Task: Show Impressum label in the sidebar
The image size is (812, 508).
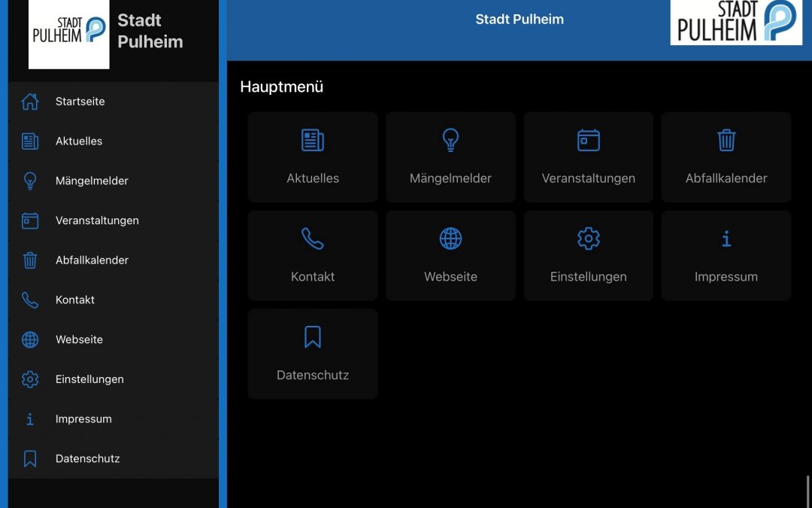Action: pyautogui.click(x=83, y=419)
